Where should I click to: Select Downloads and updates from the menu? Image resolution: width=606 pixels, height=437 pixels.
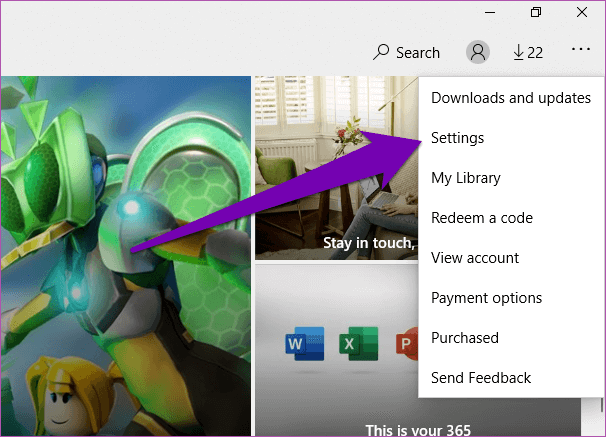tap(511, 98)
